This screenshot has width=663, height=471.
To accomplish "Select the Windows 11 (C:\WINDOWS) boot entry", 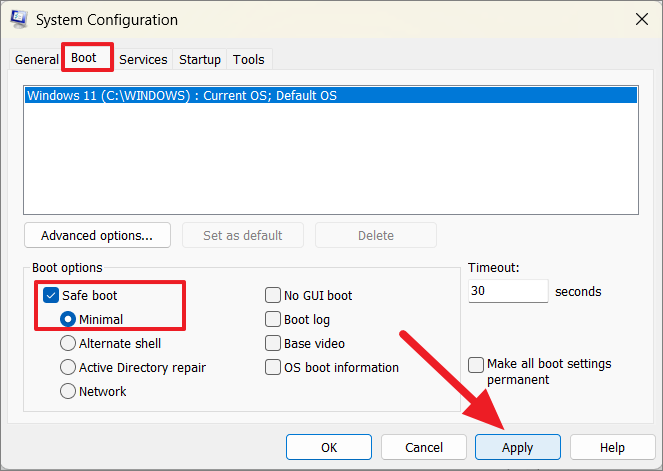I will pos(331,96).
